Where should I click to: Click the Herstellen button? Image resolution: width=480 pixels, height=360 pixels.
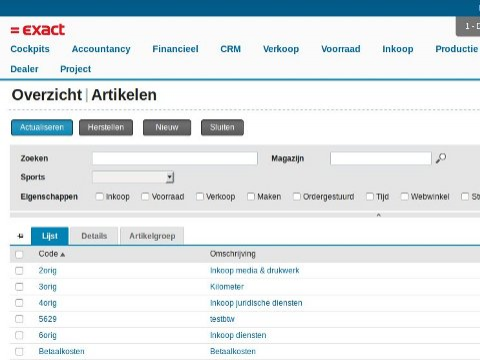pos(106,127)
